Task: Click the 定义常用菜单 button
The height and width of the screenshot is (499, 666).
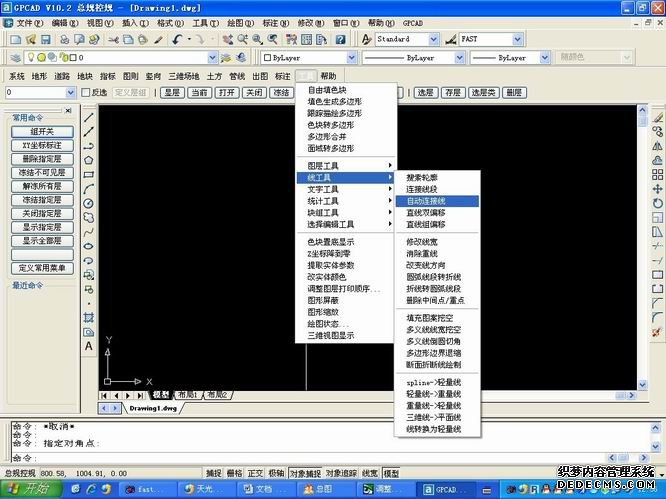Action: [x=42, y=268]
